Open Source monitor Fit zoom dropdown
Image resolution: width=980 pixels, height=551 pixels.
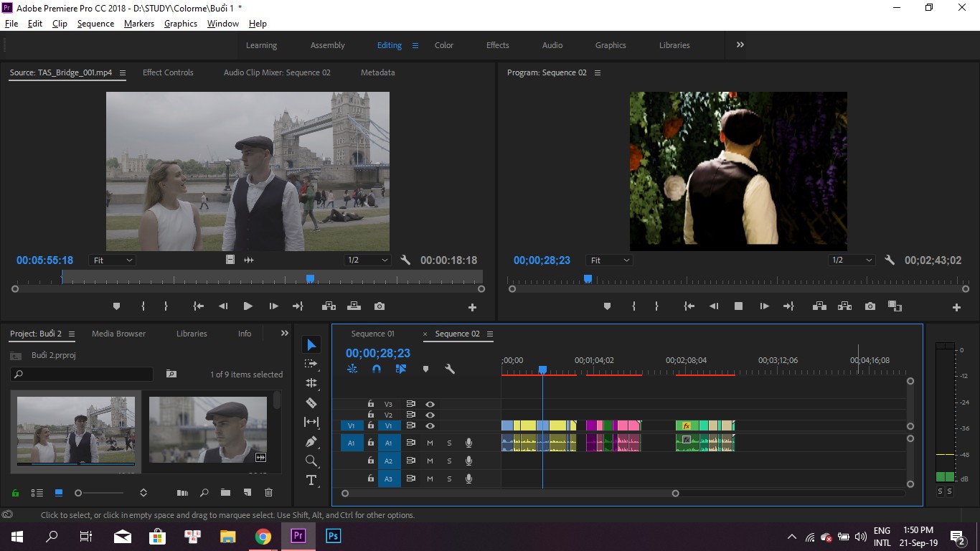pyautogui.click(x=112, y=260)
